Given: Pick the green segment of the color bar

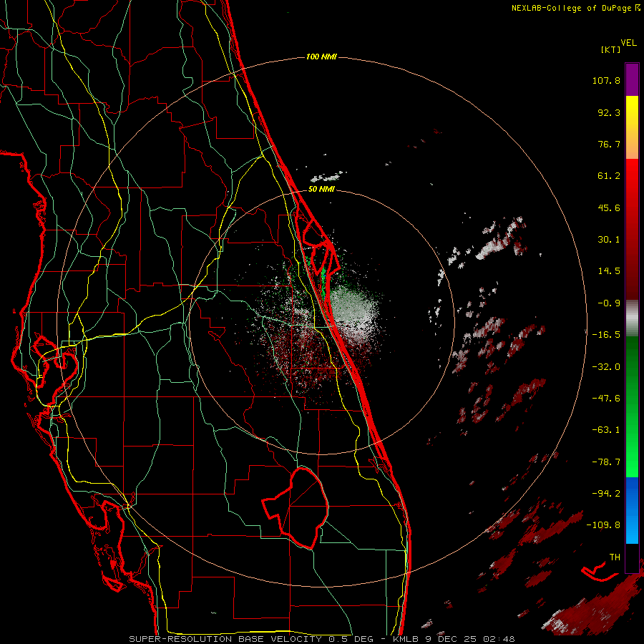Looking at the screenshot, I should tap(632, 406).
